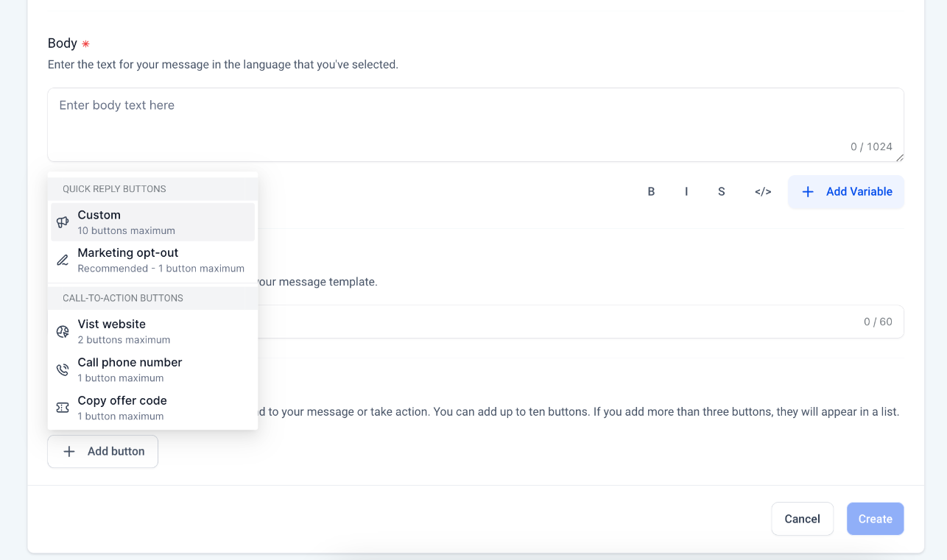
Task: Click the globe icon beside Vist website
Action: 63,332
